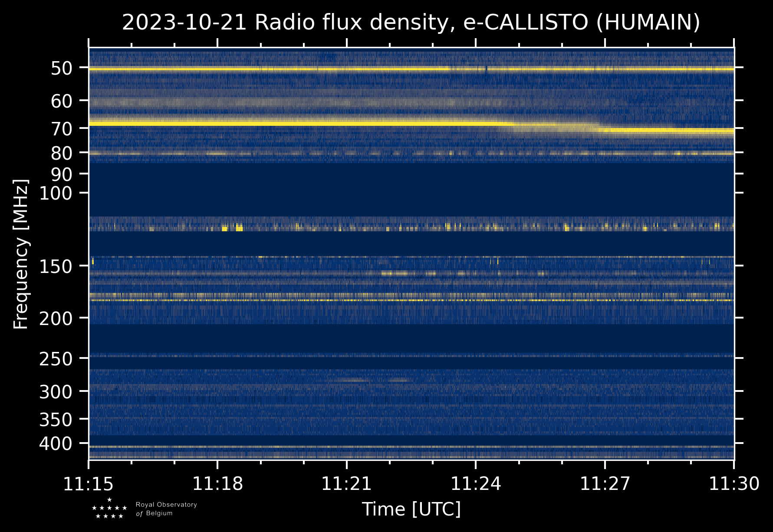Select the 11:30 time tick label

click(x=734, y=484)
